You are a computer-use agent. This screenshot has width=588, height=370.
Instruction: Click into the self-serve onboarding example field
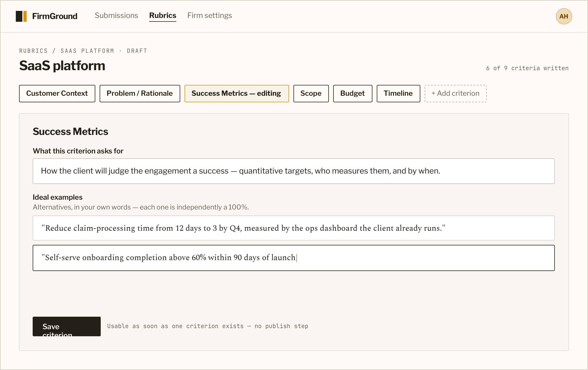tap(294, 258)
